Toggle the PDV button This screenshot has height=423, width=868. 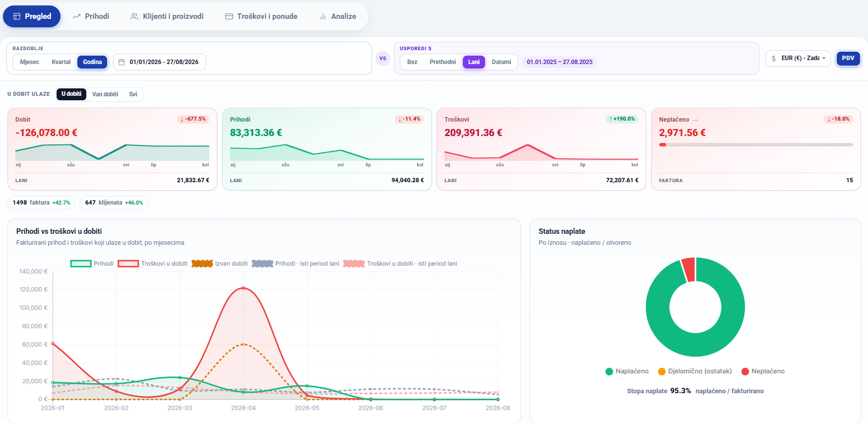848,58
